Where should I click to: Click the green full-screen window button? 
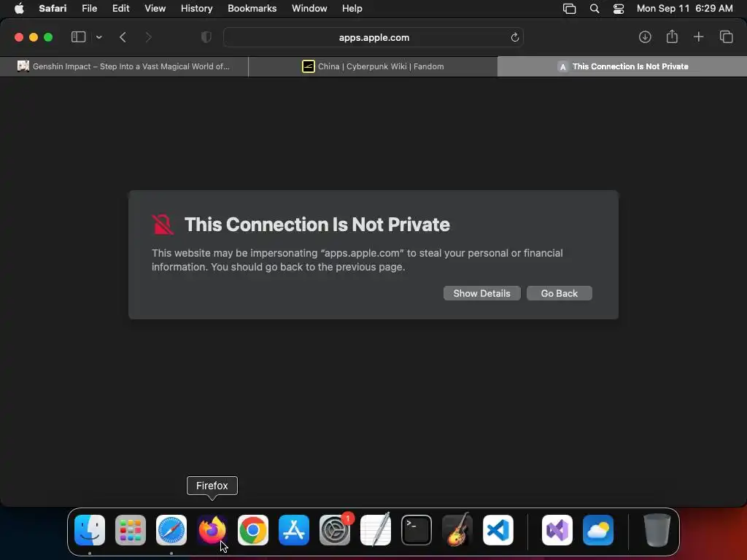pos(48,37)
